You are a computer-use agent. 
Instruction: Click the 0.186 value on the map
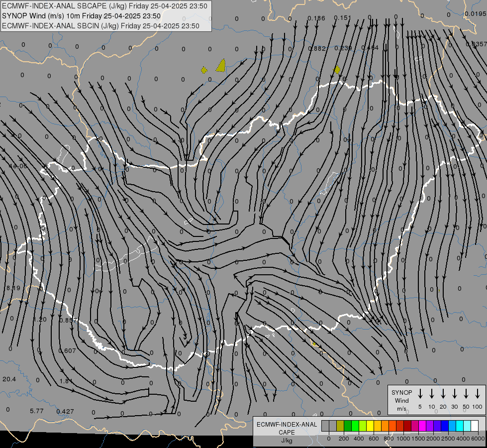click(x=316, y=18)
